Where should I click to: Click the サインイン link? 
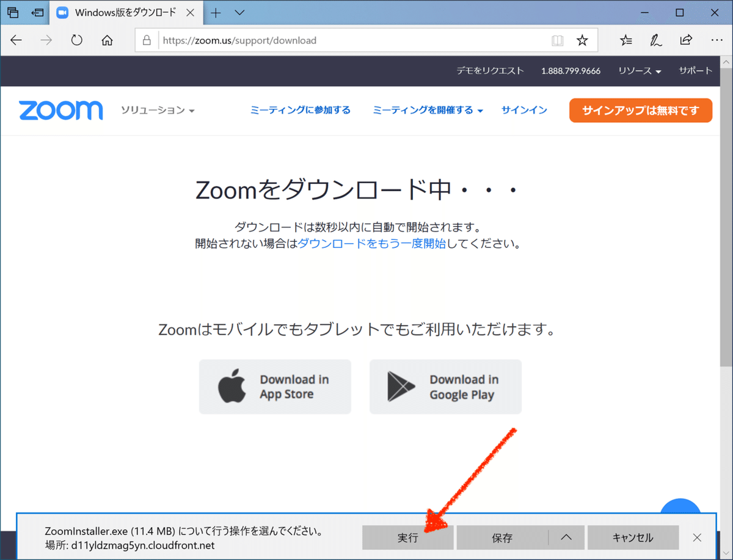coord(524,110)
